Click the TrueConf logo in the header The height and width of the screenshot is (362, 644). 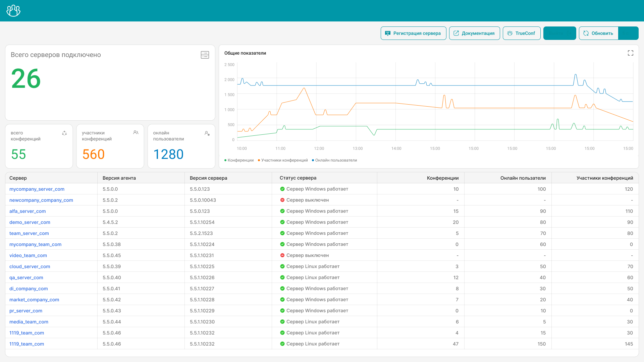click(13, 11)
